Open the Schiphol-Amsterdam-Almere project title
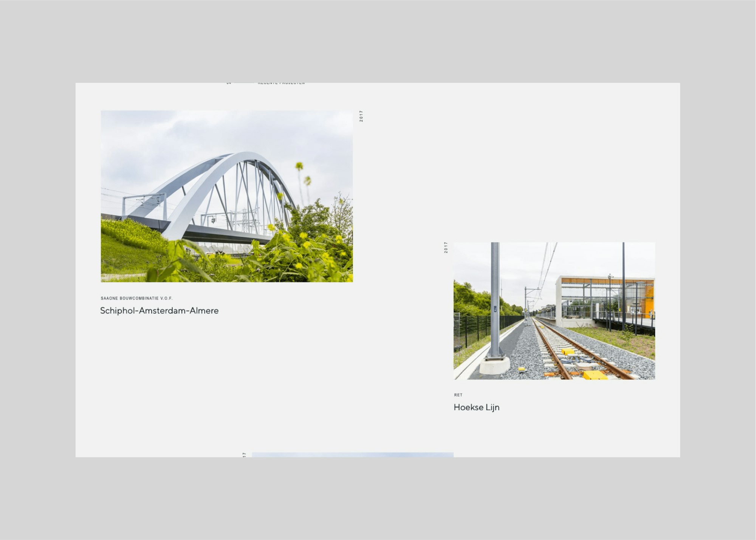756x540 pixels. (160, 311)
